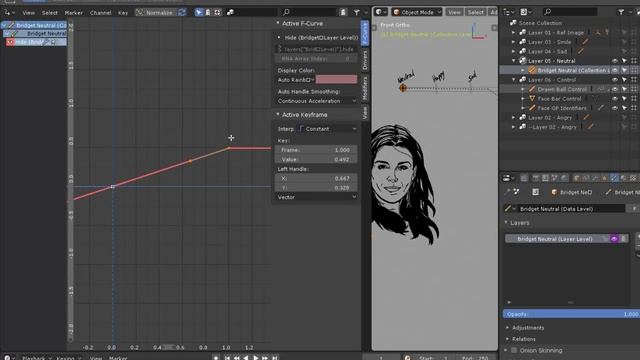Collapse Layer 05 - Neutral collection
The image size is (640, 360).
(513, 61)
